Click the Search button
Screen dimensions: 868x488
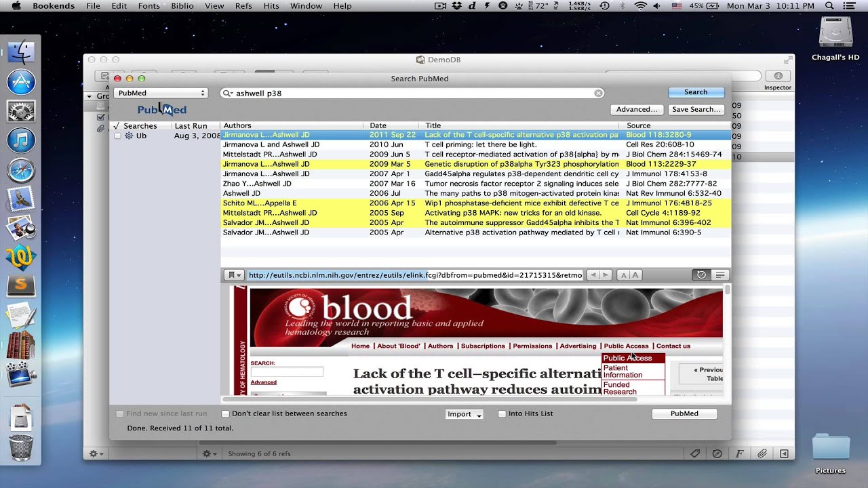coord(696,92)
